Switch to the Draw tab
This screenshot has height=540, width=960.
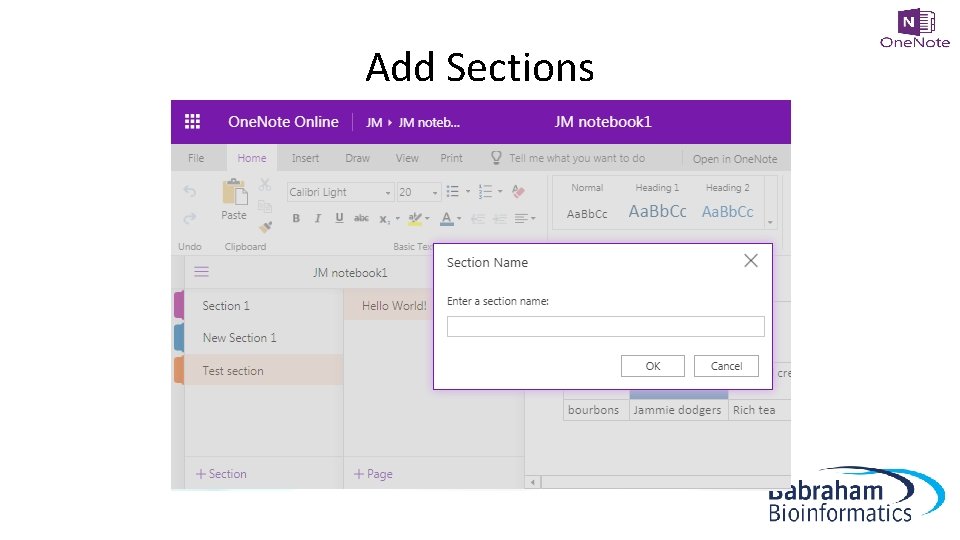click(x=358, y=158)
